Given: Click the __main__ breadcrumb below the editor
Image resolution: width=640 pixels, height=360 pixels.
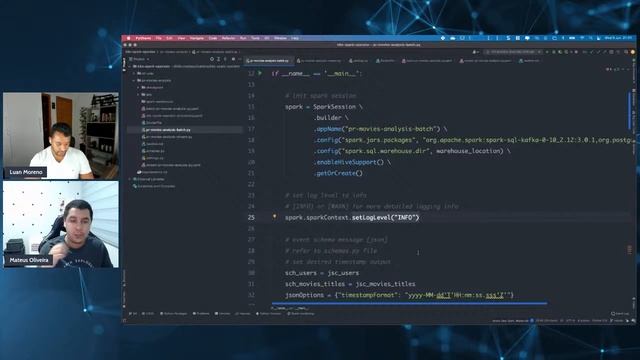Looking at the screenshot, I should pos(291,308).
